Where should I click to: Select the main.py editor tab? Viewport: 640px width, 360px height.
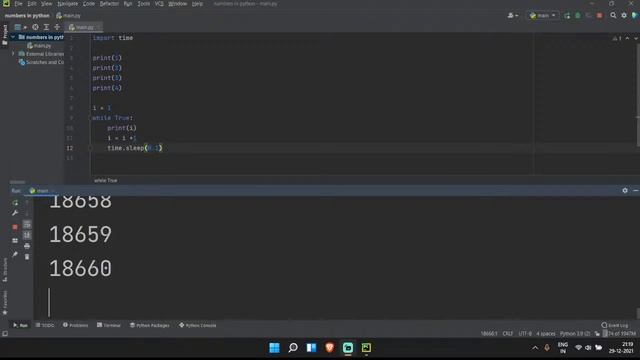[x=84, y=27]
